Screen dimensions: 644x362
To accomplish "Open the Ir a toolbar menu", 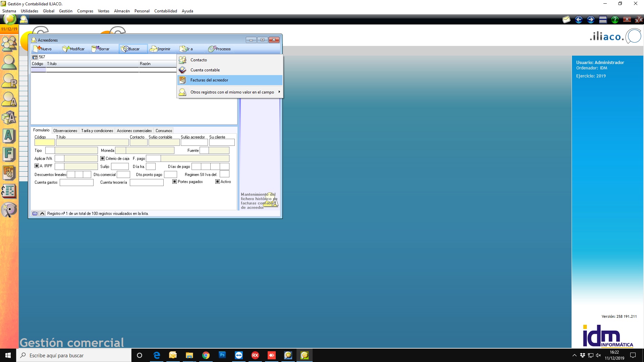I will (186, 49).
